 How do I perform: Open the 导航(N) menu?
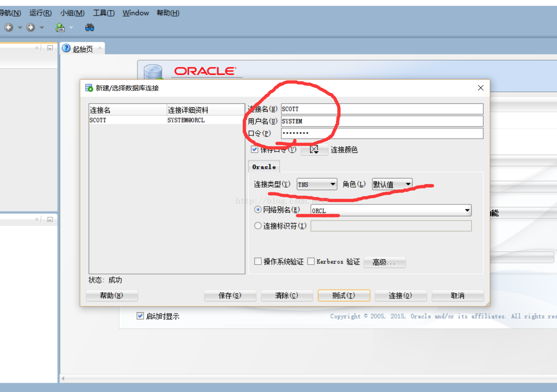tap(10, 13)
